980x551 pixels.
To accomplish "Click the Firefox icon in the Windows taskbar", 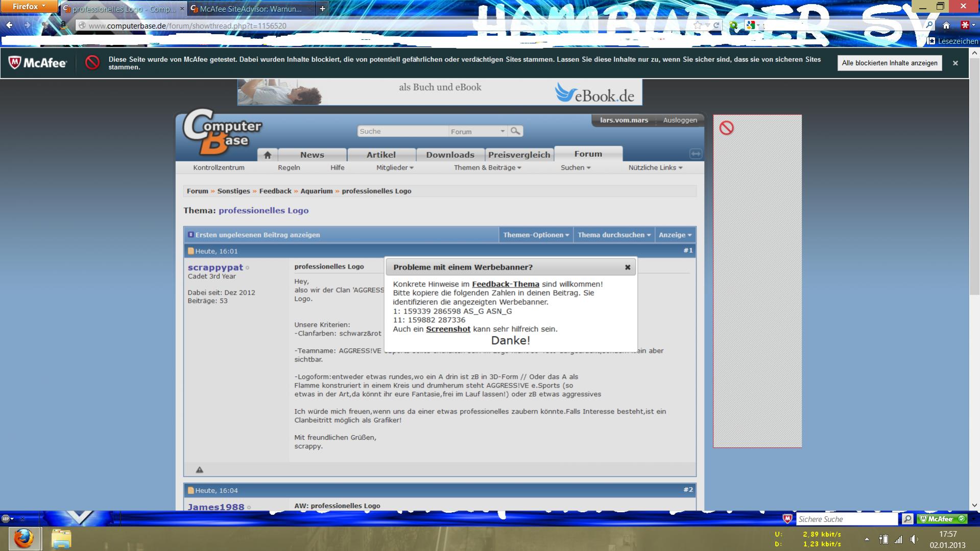I will tap(23, 538).
